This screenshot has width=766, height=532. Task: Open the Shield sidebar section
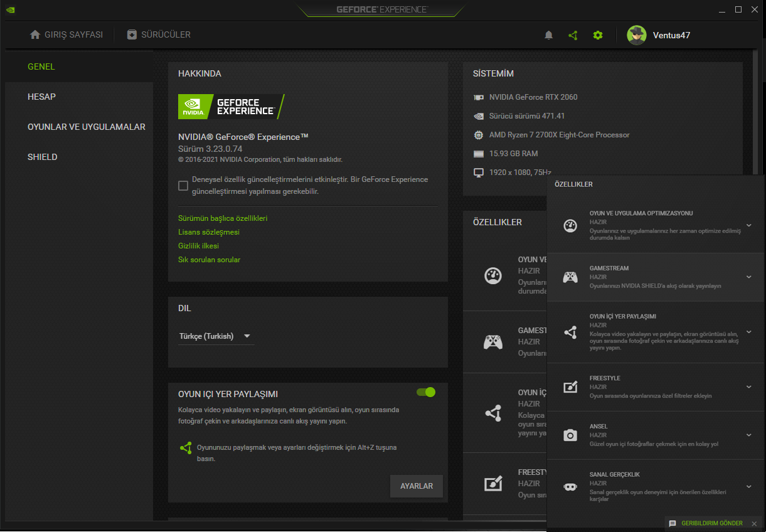click(79, 157)
